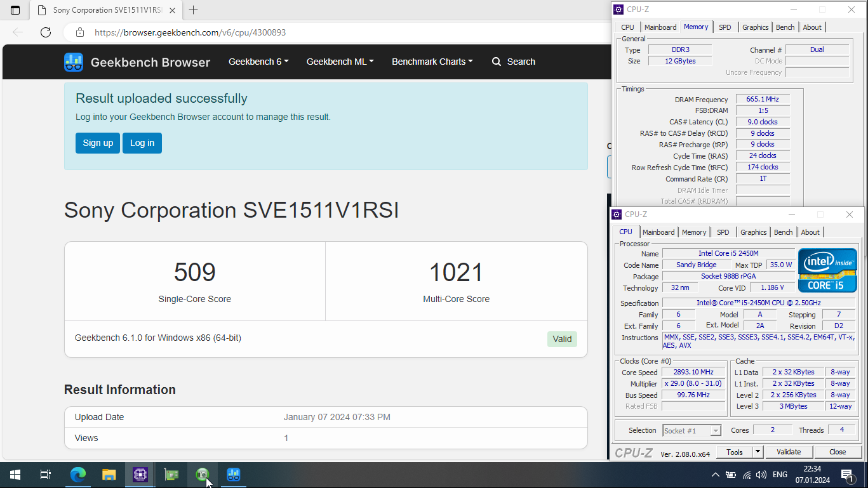868x488 pixels.
Task: Open the Socket #1 selection combo box
Action: pyautogui.click(x=691, y=430)
